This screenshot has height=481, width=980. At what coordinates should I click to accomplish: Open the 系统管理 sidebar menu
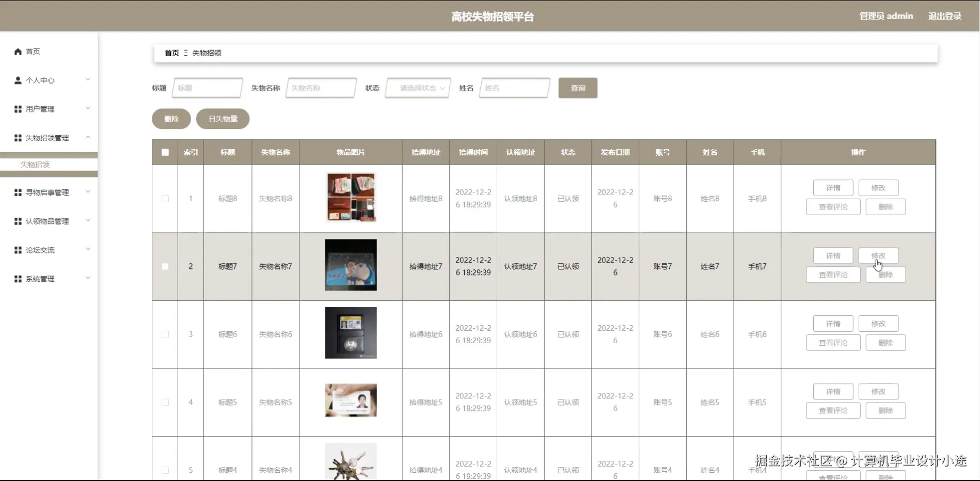[49, 279]
